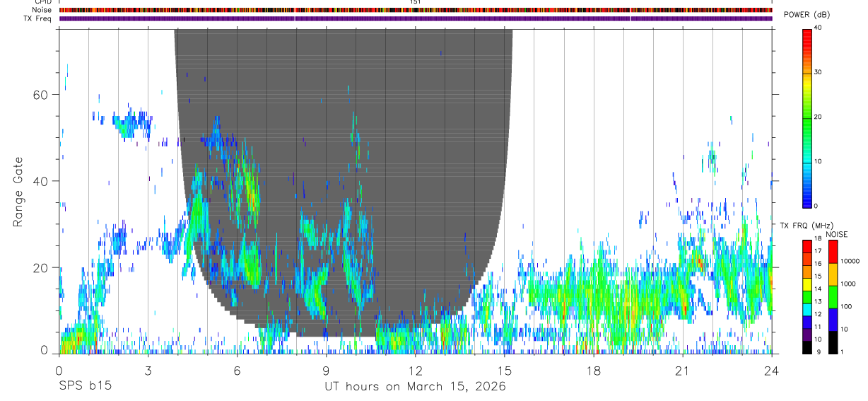Select the "TX Freq" row label at top left
The image size is (868, 401).
pyautogui.click(x=37, y=18)
